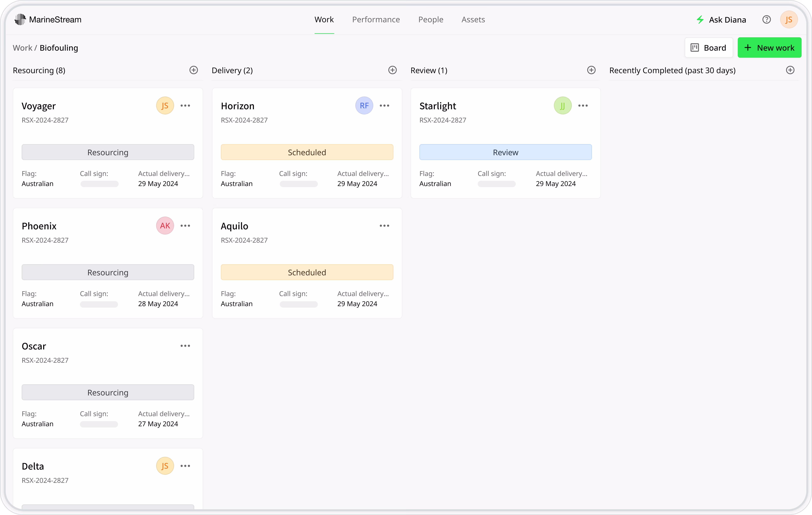Open the Starlight card title

pos(438,106)
